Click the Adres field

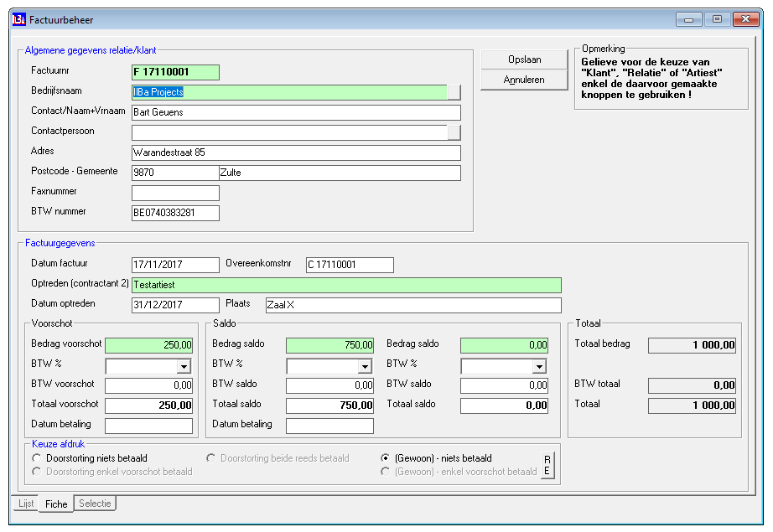(296, 152)
